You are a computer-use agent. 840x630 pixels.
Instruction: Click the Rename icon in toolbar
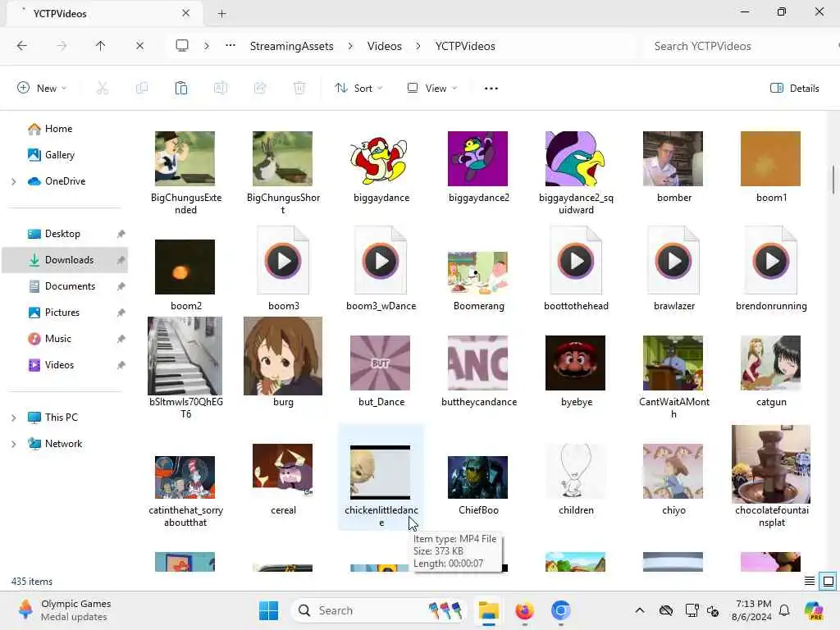[220, 89]
